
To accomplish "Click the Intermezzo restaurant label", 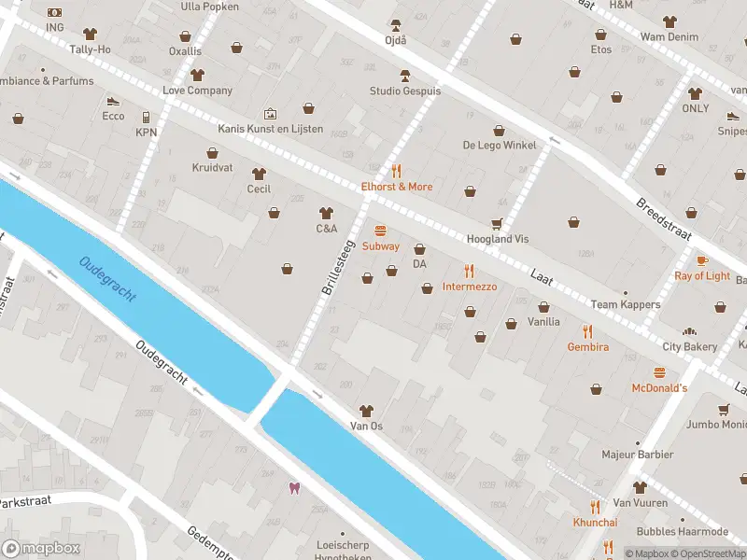I will (470, 287).
